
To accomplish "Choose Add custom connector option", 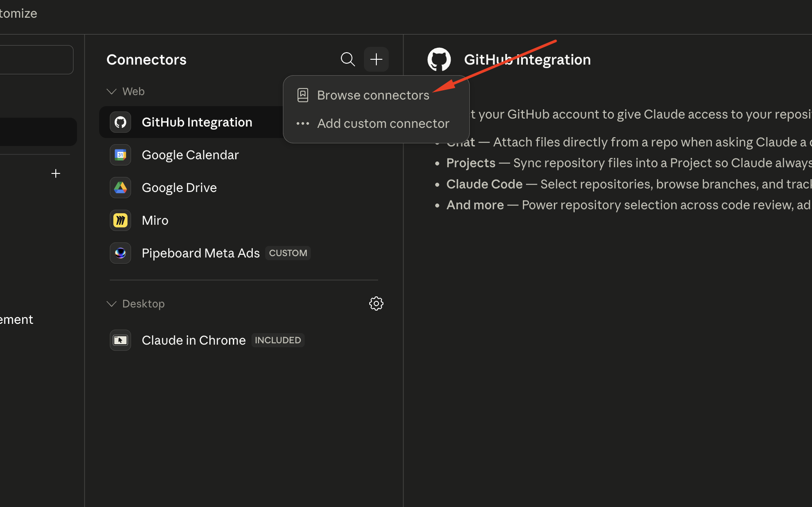I will tap(376, 123).
